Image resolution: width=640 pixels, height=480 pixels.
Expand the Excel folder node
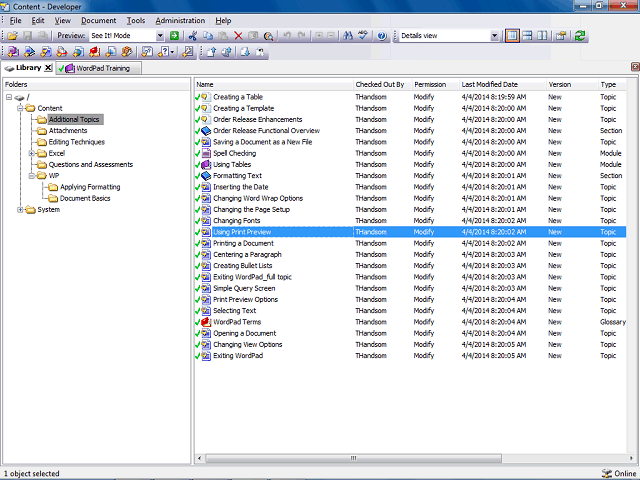coord(31,153)
